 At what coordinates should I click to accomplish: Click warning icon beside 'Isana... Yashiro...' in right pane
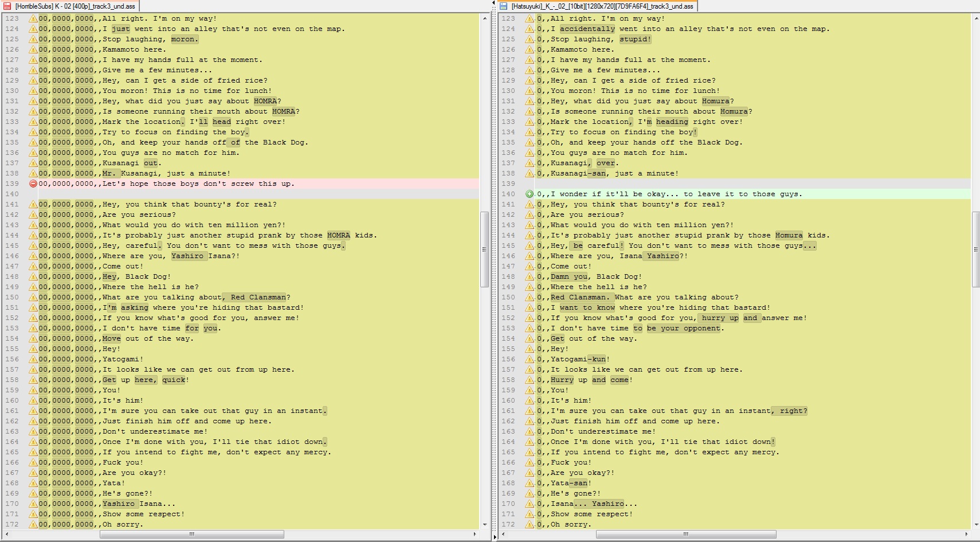[530, 504]
